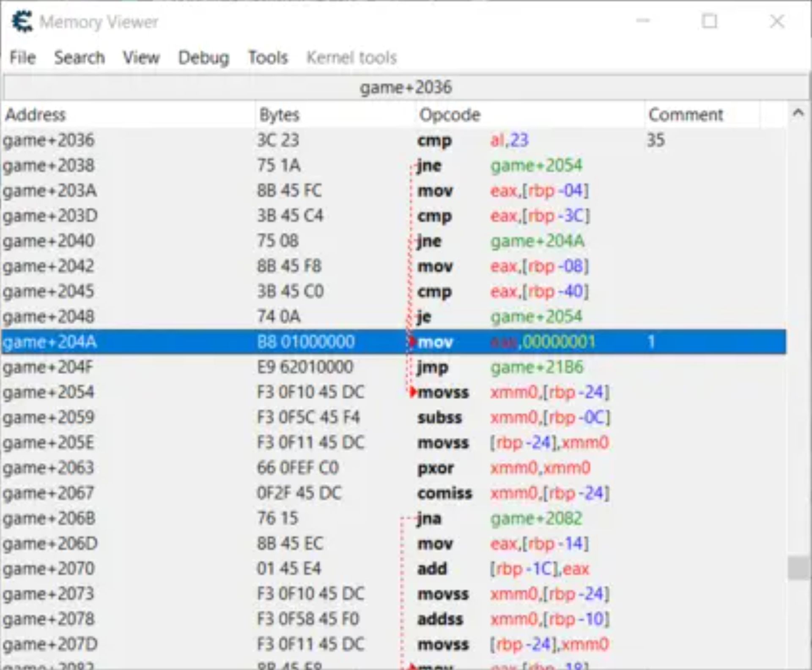
Task: Click jna target game+2082
Action: [536, 518]
